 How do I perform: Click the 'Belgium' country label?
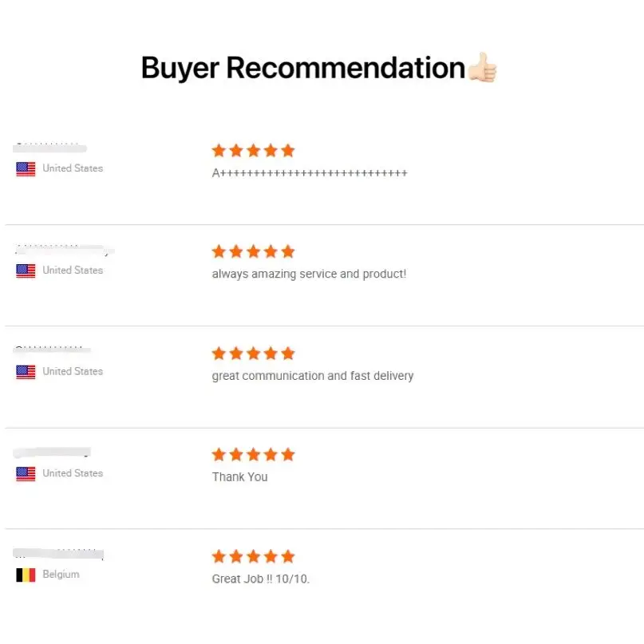point(61,575)
